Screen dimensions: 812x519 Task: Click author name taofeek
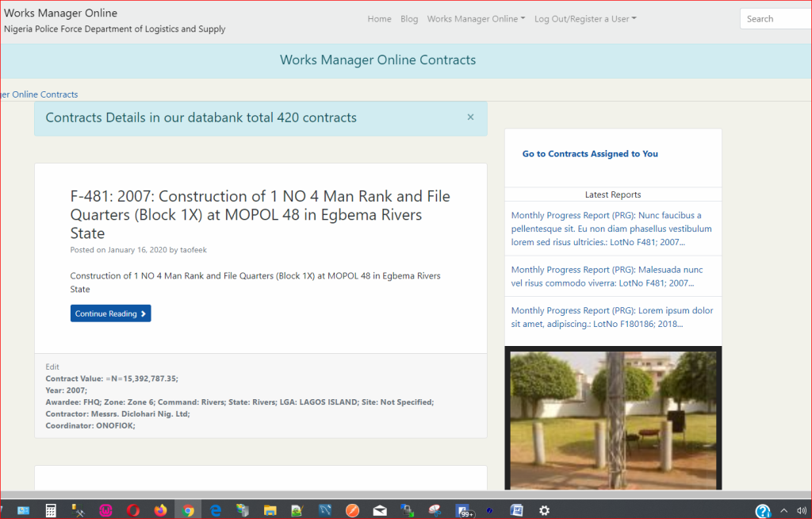pyautogui.click(x=193, y=250)
